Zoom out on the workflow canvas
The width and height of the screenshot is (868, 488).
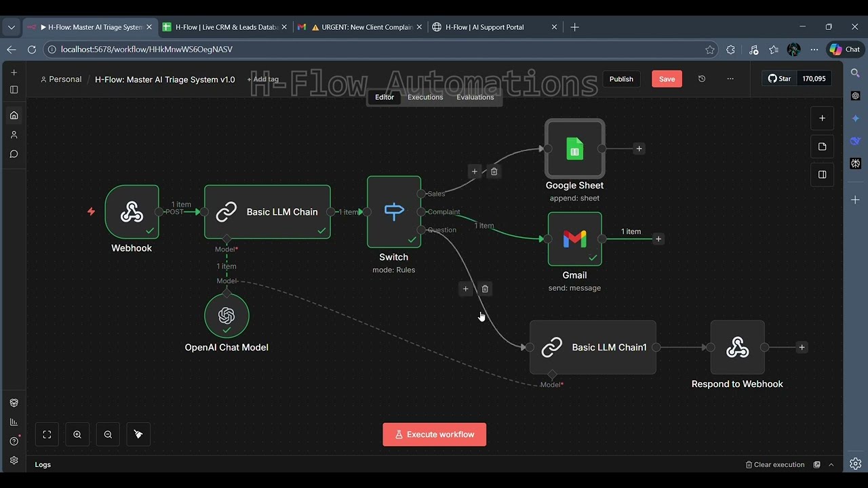pos(108,434)
